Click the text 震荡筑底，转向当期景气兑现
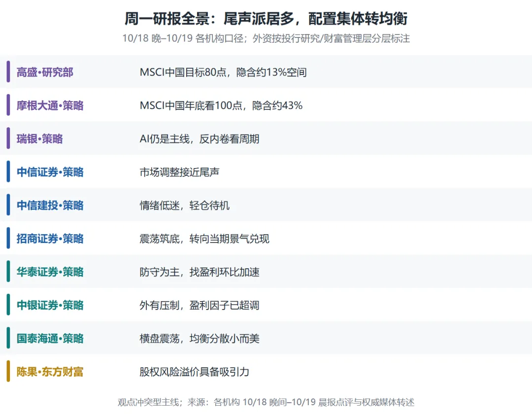532x416 pixels. tap(204, 239)
